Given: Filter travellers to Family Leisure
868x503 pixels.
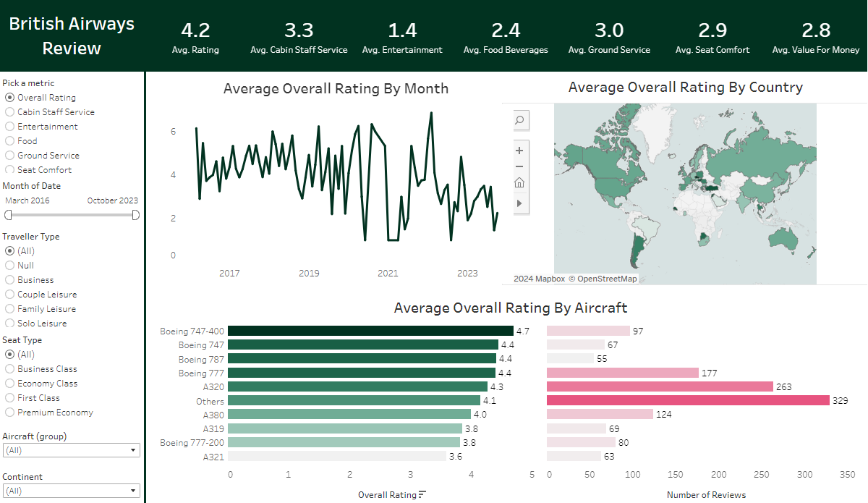Looking at the screenshot, I should coord(9,309).
